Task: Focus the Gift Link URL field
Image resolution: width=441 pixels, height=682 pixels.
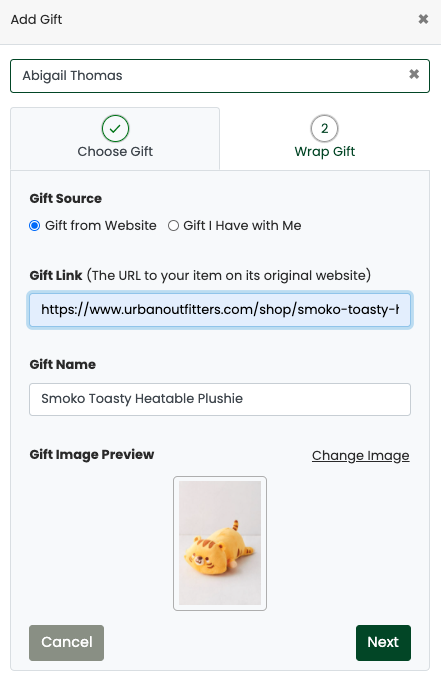Action: click(x=220, y=310)
